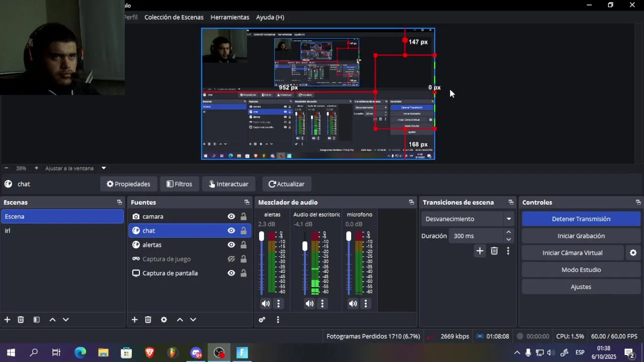This screenshot has width=644, height=362.
Task: Open scene filters icon in Escenas panel
Action: pyautogui.click(x=36, y=319)
